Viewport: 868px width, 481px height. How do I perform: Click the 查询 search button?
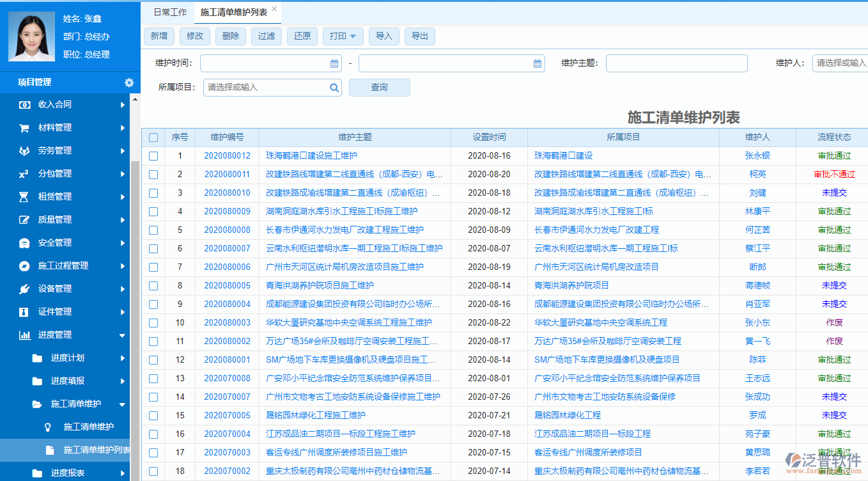click(x=378, y=87)
